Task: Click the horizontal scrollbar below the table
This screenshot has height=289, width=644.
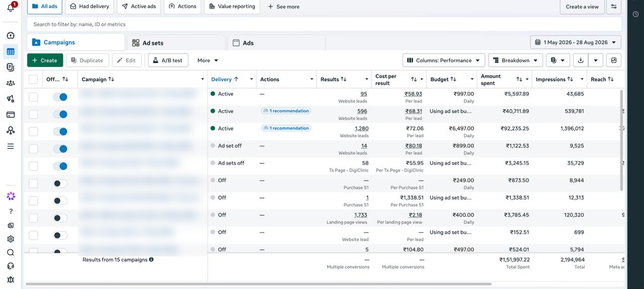Action: [259, 284]
